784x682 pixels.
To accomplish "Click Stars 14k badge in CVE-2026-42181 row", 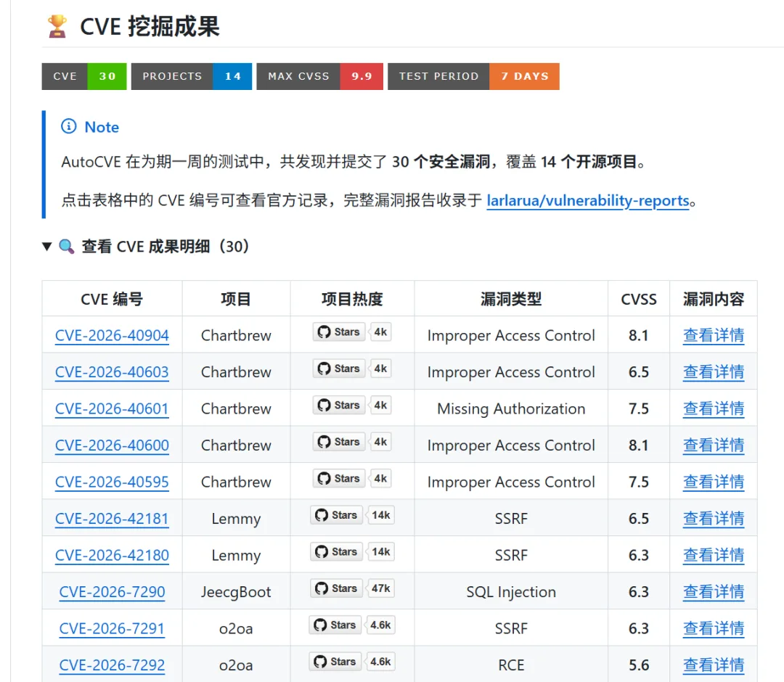I will tap(352, 515).
